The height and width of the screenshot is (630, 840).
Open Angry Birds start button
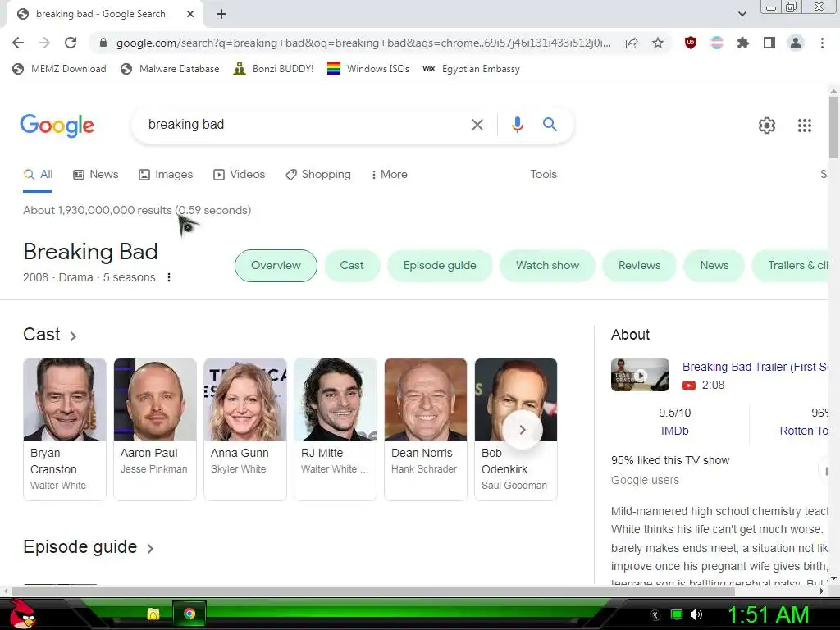pyautogui.click(x=22, y=614)
